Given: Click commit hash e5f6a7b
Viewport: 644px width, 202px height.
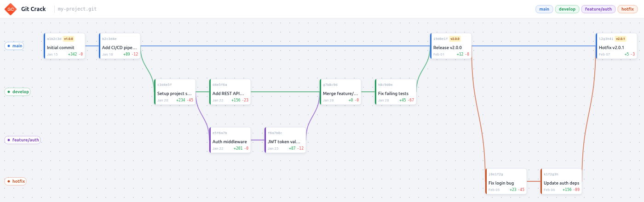Looking at the screenshot, I should click(x=220, y=133).
